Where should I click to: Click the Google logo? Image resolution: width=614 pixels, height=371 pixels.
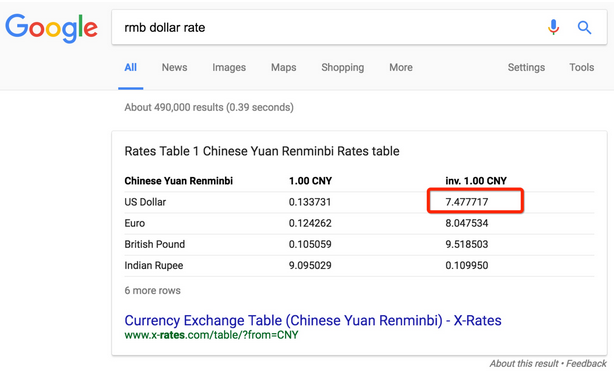pos(51,28)
